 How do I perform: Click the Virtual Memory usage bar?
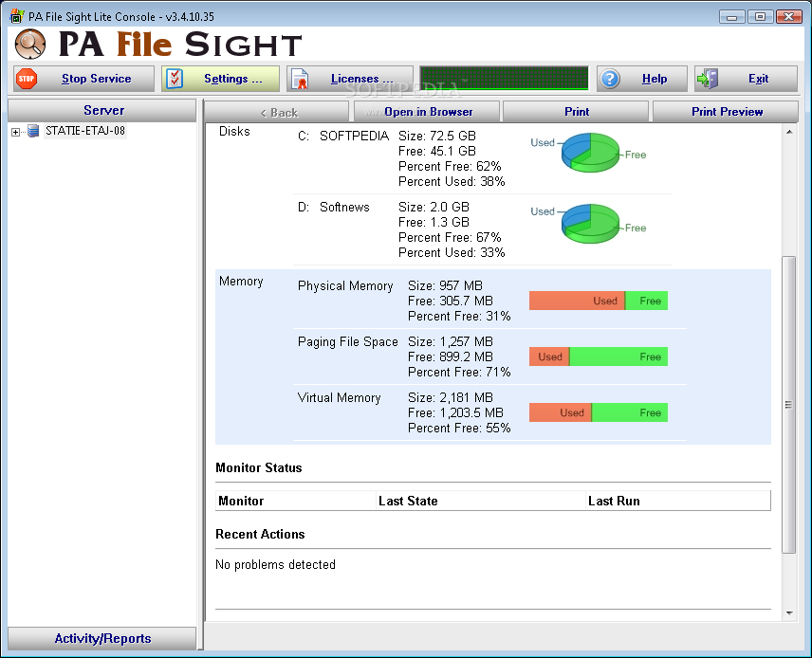599,412
